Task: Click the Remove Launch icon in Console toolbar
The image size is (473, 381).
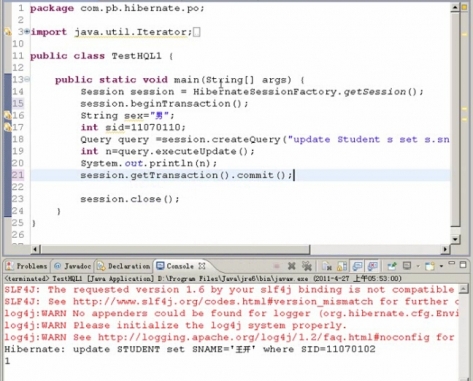Action: [x=292, y=266]
